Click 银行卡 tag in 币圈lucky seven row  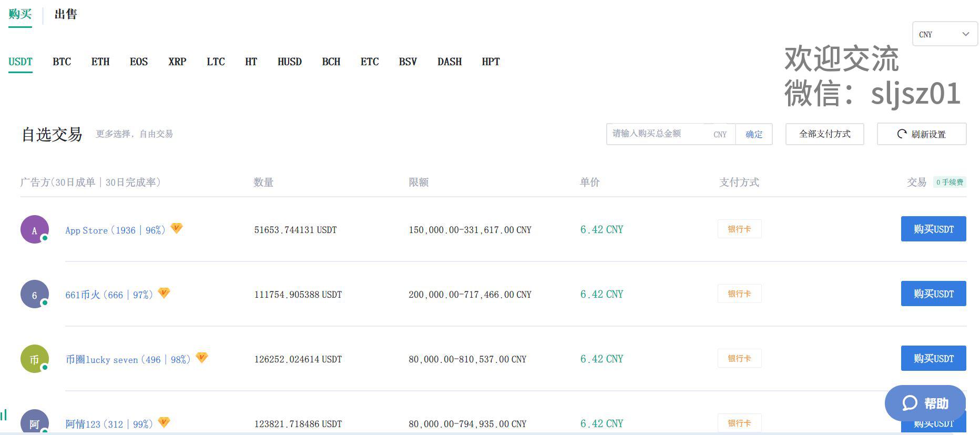[739, 358]
